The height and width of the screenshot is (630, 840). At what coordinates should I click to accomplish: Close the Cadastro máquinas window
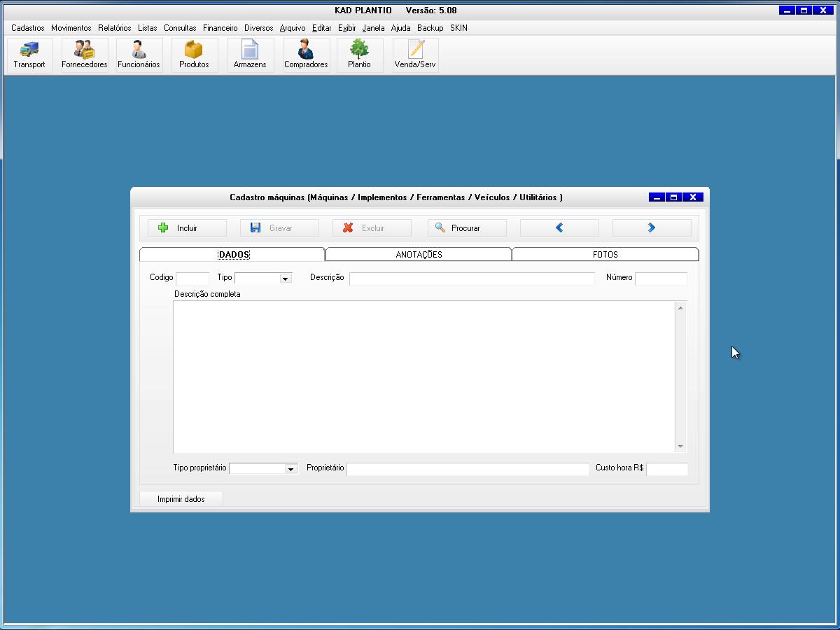tap(693, 197)
